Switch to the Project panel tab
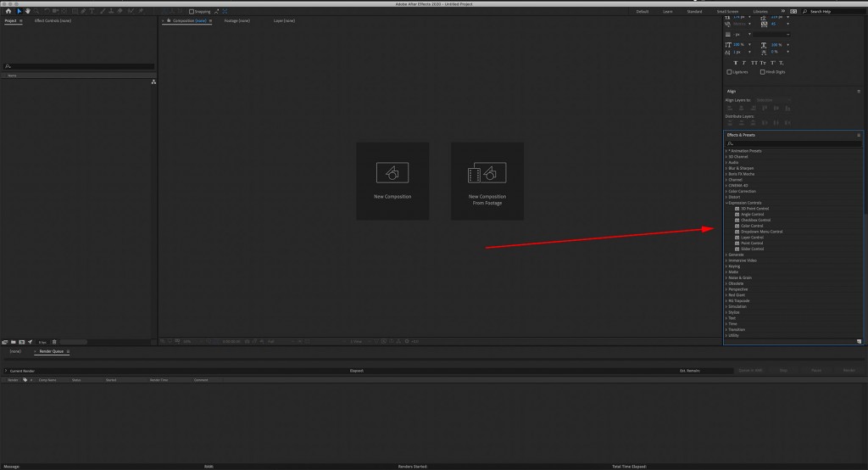The image size is (868, 470). pyautogui.click(x=10, y=20)
